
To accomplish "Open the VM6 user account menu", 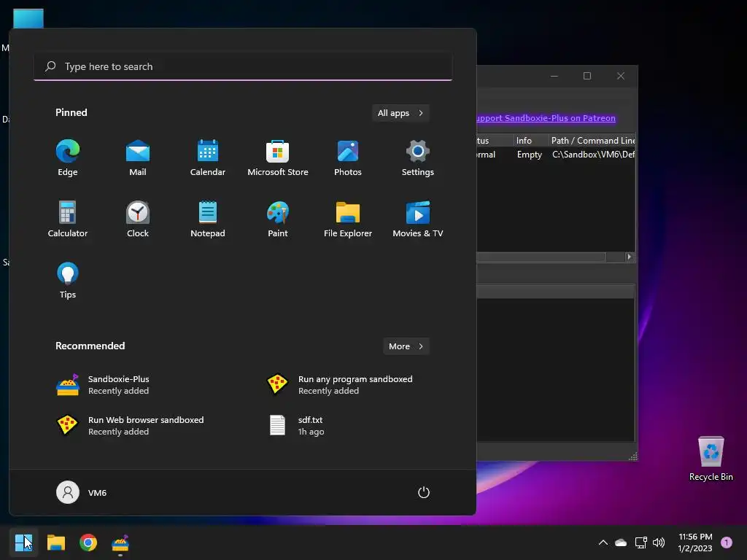I will 82,492.
